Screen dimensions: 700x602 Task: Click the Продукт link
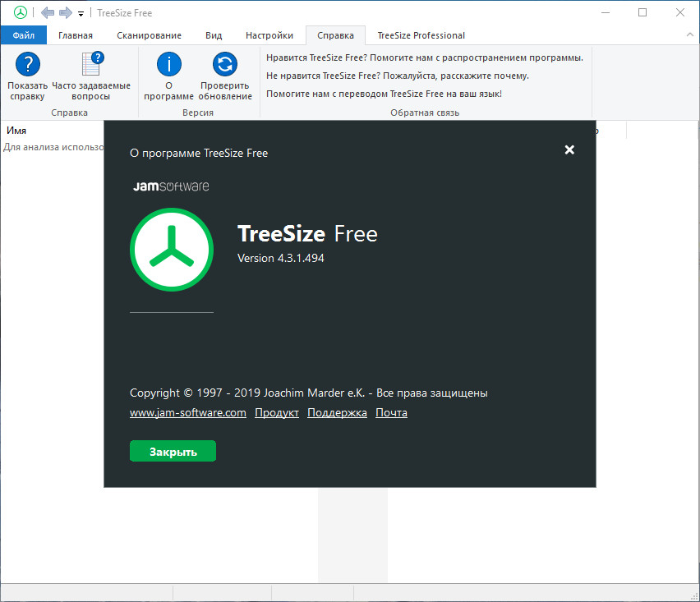coord(277,413)
